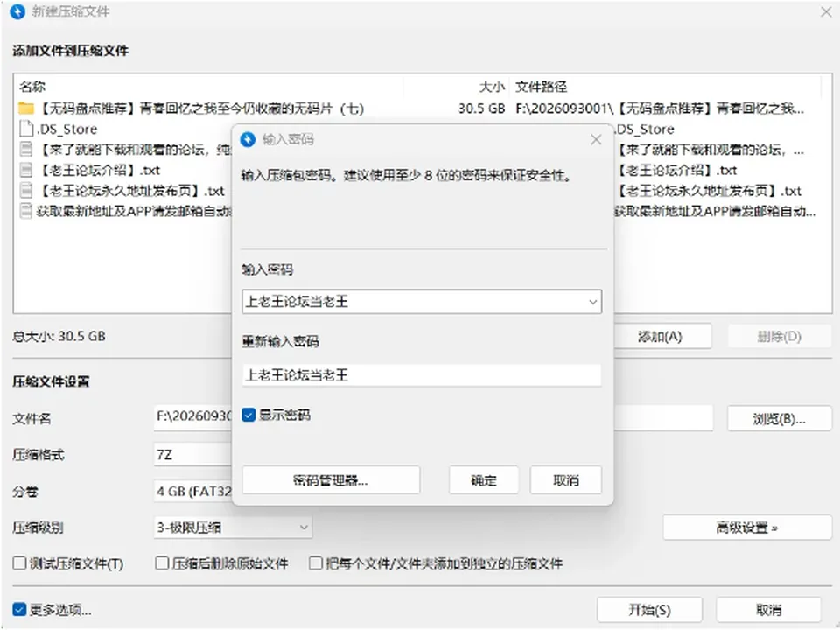
Task: Click the 30.5 GB size cell in the folder row
Action: click(x=481, y=108)
